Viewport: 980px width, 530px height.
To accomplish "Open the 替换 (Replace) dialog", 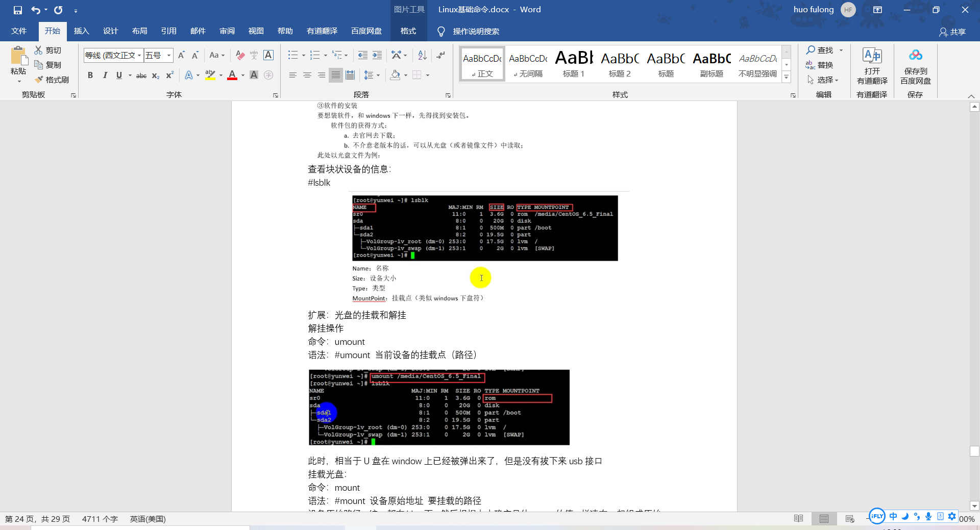I will pyautogui.click(x=823, y=65).
